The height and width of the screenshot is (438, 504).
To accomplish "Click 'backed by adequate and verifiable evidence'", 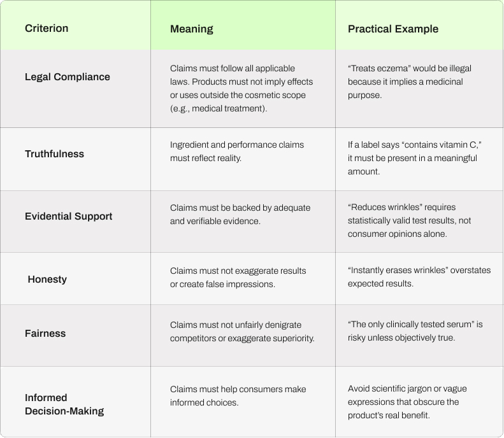I will point(240,214).
